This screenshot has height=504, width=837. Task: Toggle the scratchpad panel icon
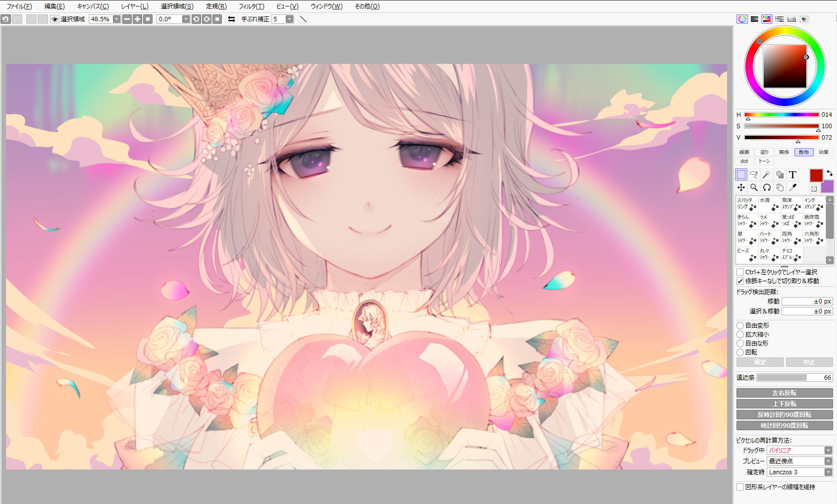(x=804, y=19)
